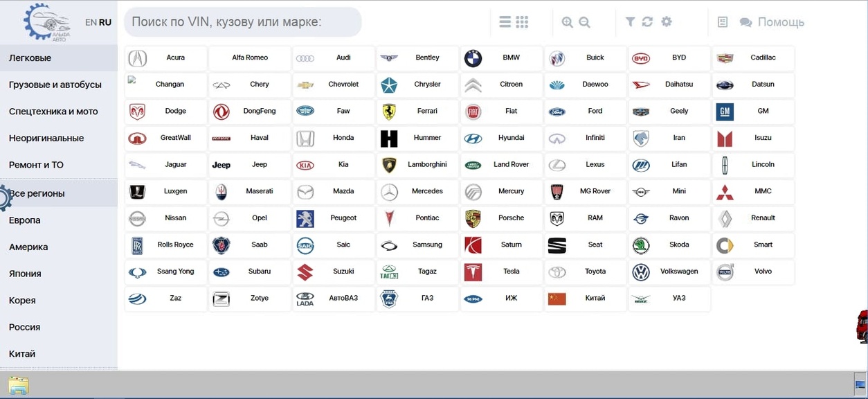Filter brands by Япония
This screenshot has height=399, width=868.
pyautogui.click(x=59, y=274)
